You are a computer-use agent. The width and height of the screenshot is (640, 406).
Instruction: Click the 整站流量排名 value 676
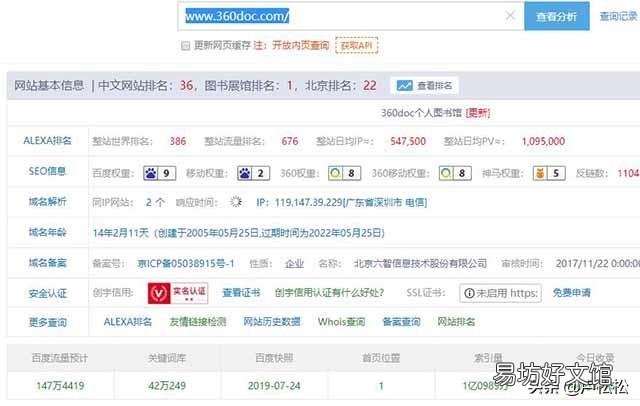290,142
